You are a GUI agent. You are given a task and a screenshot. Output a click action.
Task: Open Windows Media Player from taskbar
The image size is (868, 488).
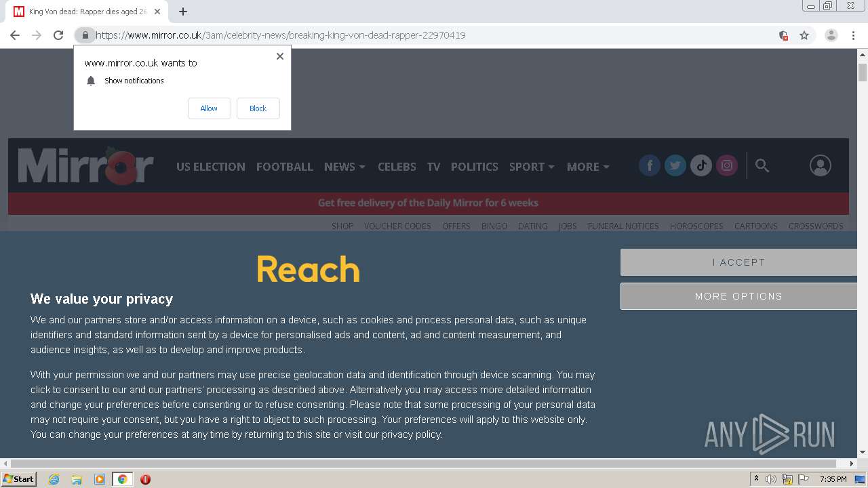tap(100, 479)
